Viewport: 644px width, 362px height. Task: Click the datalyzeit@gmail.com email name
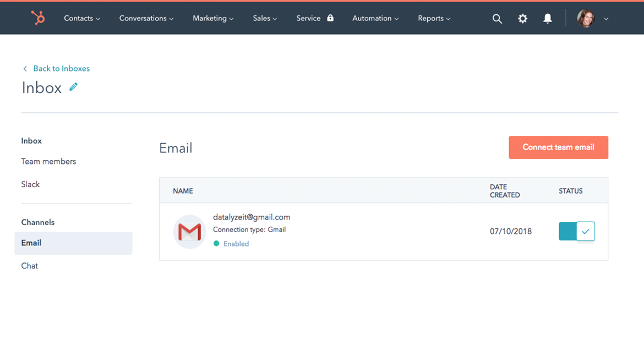(252, 217)
